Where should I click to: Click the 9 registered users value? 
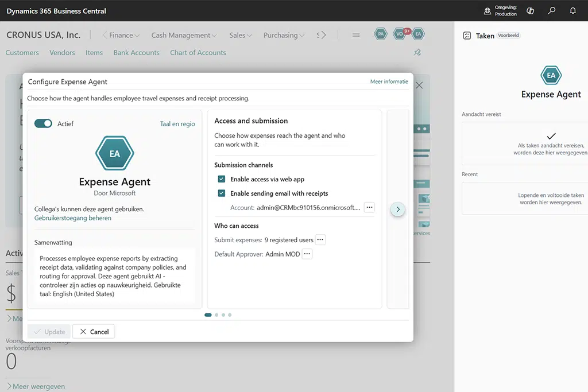pos(289,240)
